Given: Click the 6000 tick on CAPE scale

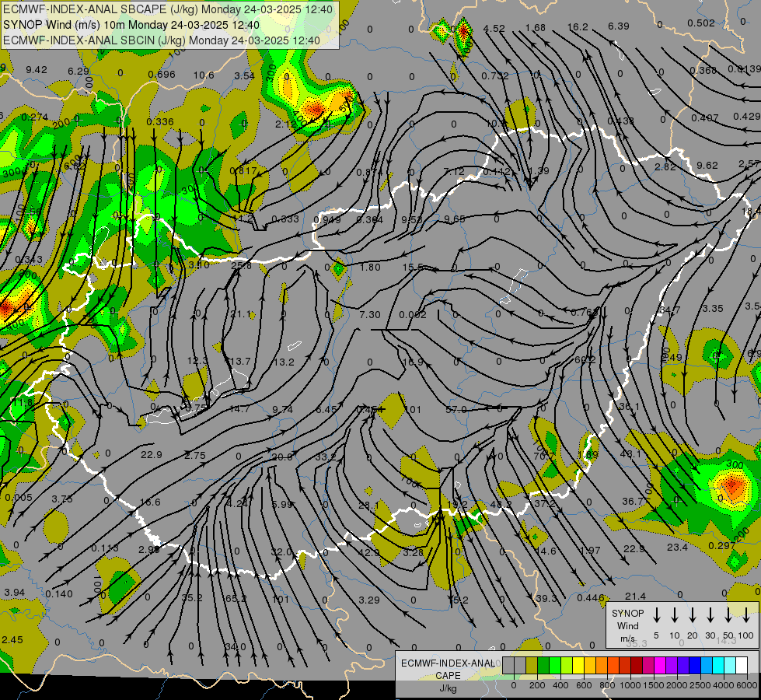Looking at the screenshot, I should coord(746,685).
